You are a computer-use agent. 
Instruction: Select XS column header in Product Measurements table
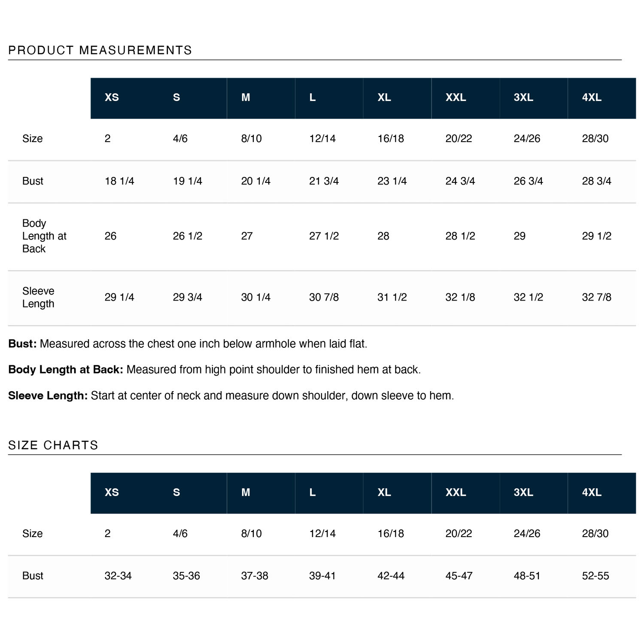point(112,97)
